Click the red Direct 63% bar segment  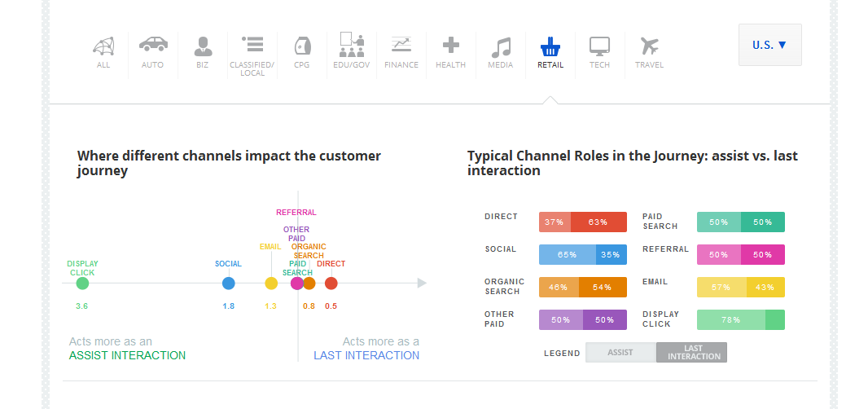pos(598,222)
